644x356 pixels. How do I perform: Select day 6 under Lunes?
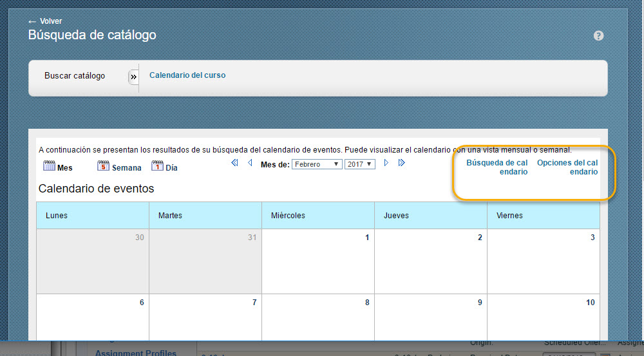(x=142, y=303)
